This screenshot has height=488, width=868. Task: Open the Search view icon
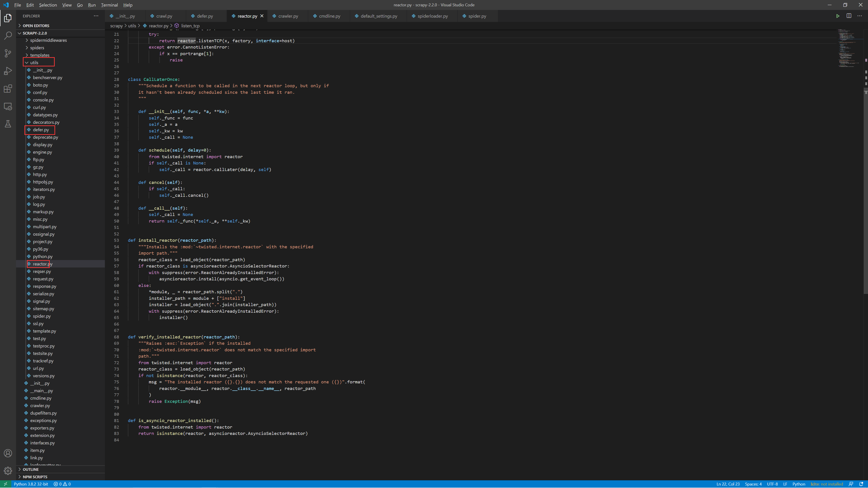[8, 35]
